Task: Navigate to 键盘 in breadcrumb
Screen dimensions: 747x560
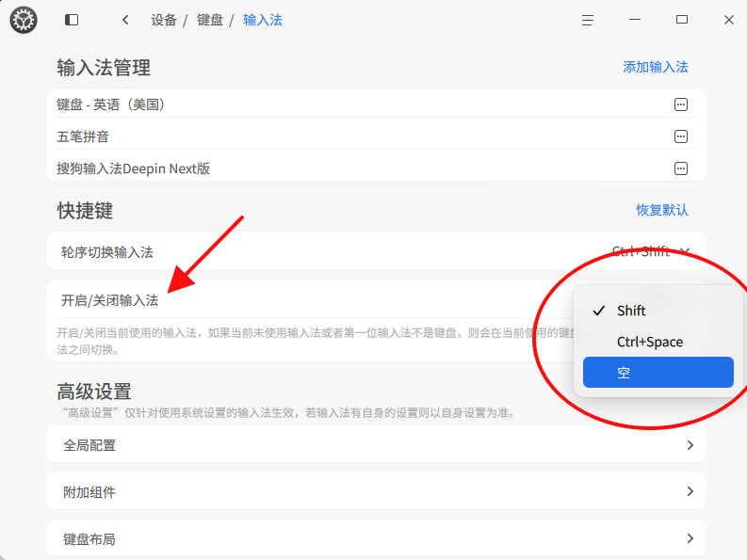Action: point(210,20)
